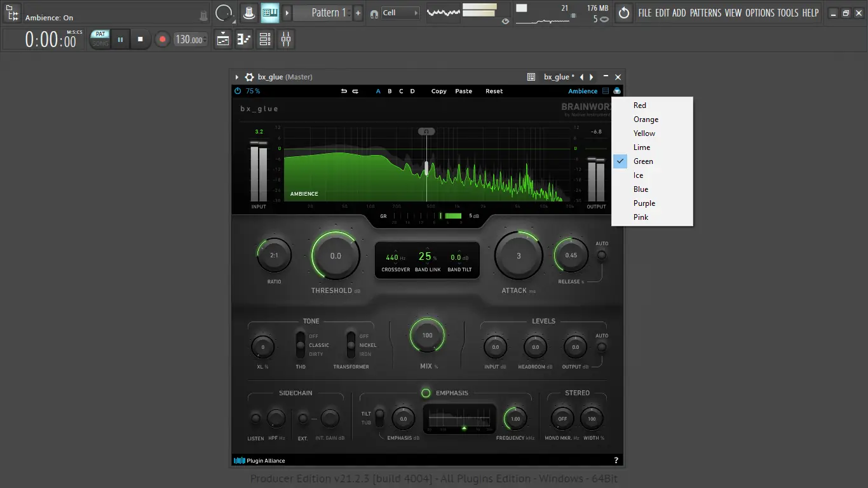This screenshot has width=868, height=488.
Task: Click the 75 % plugin scale value
Action: 253,91
